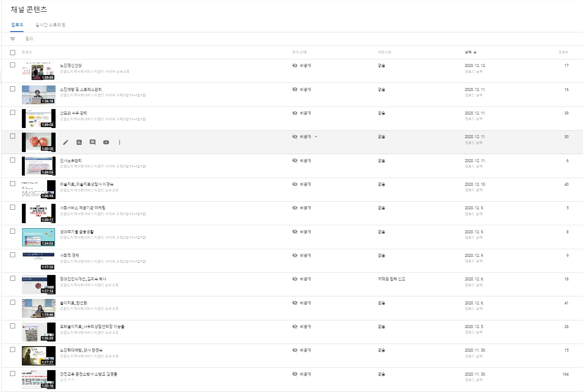Check the box for 인사노무관리 video

13,160
